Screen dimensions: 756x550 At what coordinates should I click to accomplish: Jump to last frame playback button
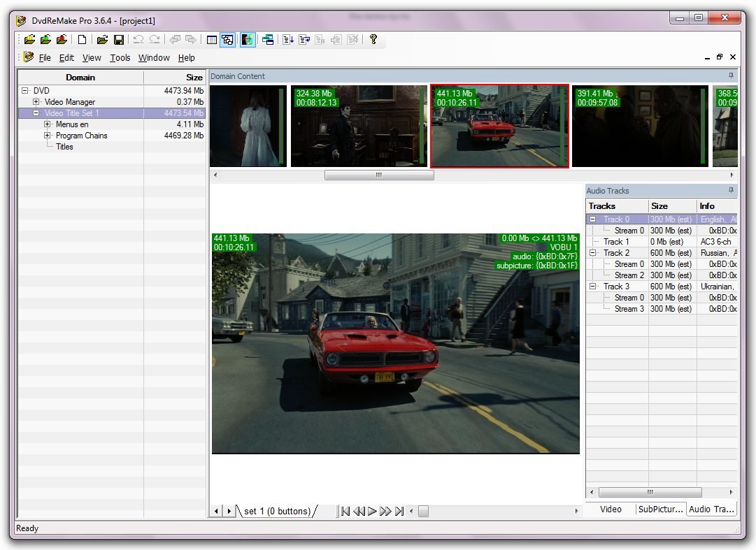[x=399, y=512]
